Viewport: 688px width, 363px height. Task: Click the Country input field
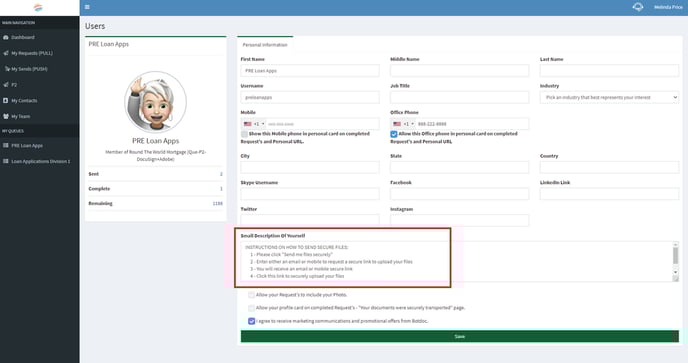coord(609,167)
